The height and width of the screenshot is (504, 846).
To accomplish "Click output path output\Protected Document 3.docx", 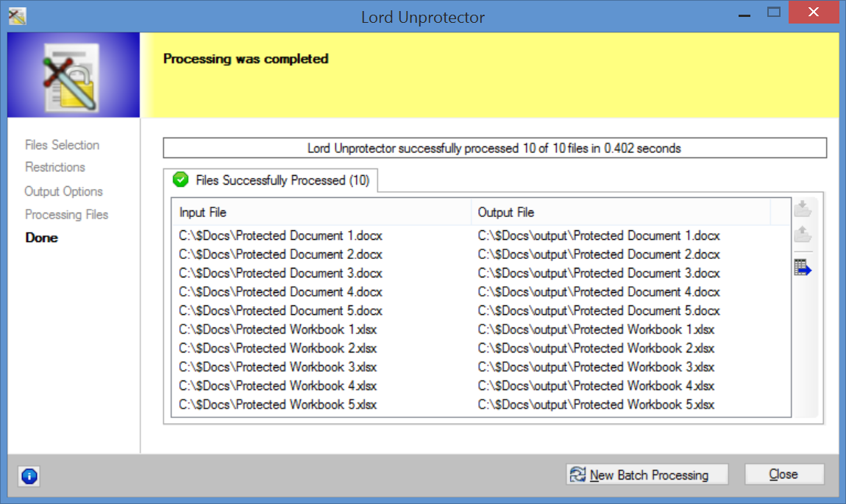I will click(x=599, y=273).
